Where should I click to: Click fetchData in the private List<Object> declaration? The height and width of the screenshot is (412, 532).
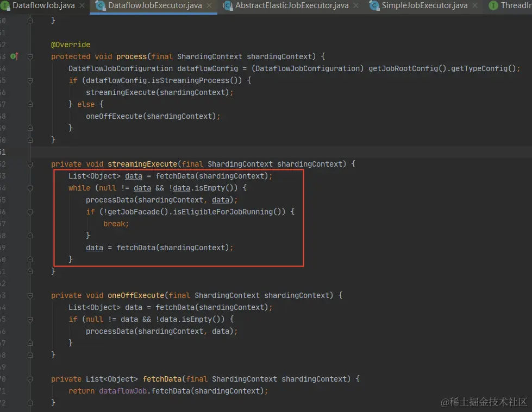pos(162,379)
